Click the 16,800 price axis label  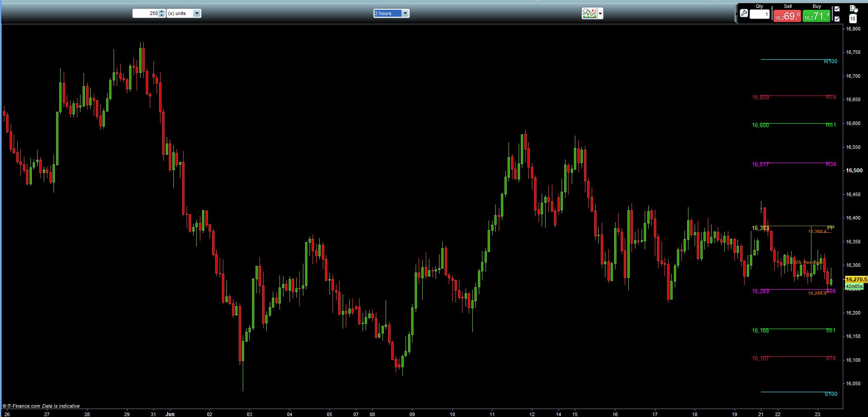tap(853, 29)
